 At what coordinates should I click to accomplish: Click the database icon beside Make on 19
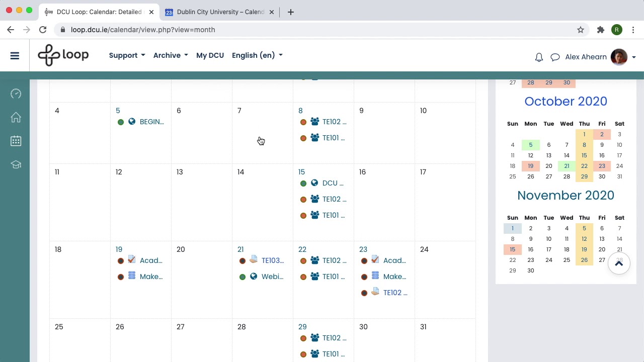(132, 276)
